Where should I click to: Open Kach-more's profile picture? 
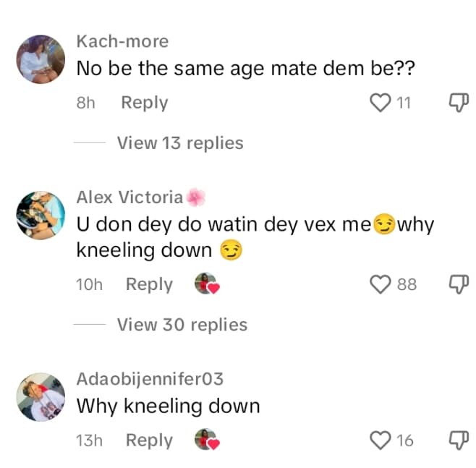pos(41,58)
